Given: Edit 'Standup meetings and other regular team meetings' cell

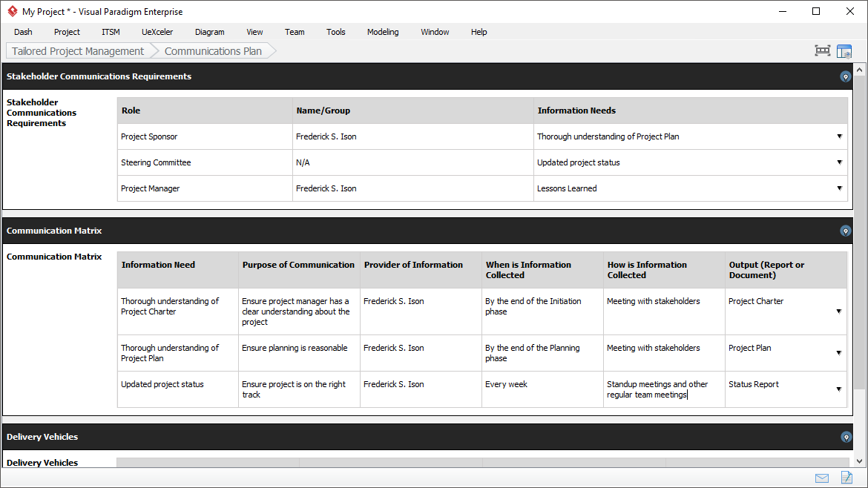Looking at the screenshot, I should pos(664,389).
